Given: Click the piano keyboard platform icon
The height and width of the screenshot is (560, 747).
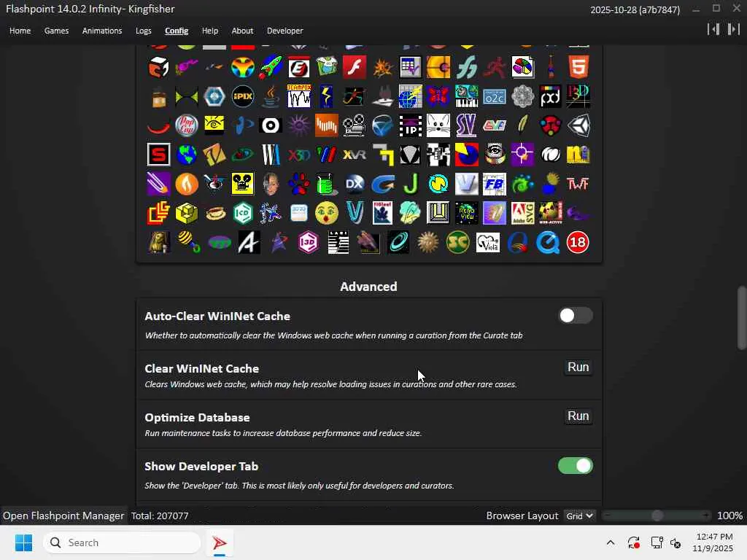Looking at the screenshot, I should (x=466, y=96).
